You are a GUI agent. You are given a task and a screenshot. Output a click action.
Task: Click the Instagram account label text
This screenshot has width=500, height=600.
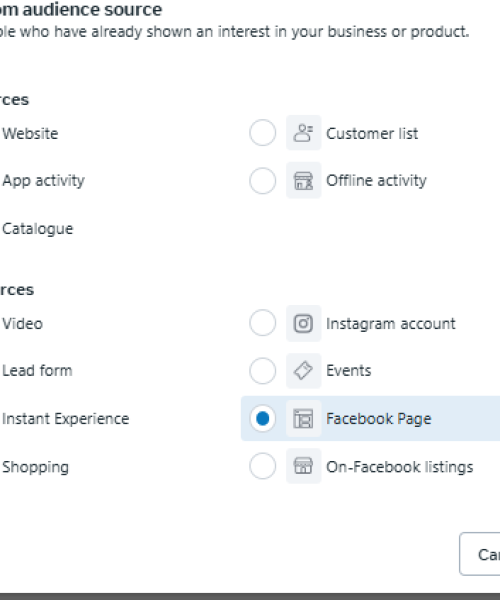391,324
